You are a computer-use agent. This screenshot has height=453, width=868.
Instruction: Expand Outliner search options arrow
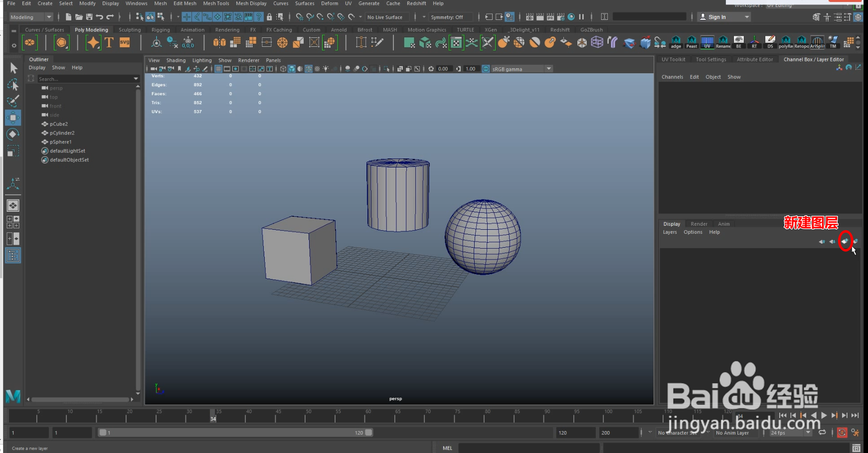point(136,79)
